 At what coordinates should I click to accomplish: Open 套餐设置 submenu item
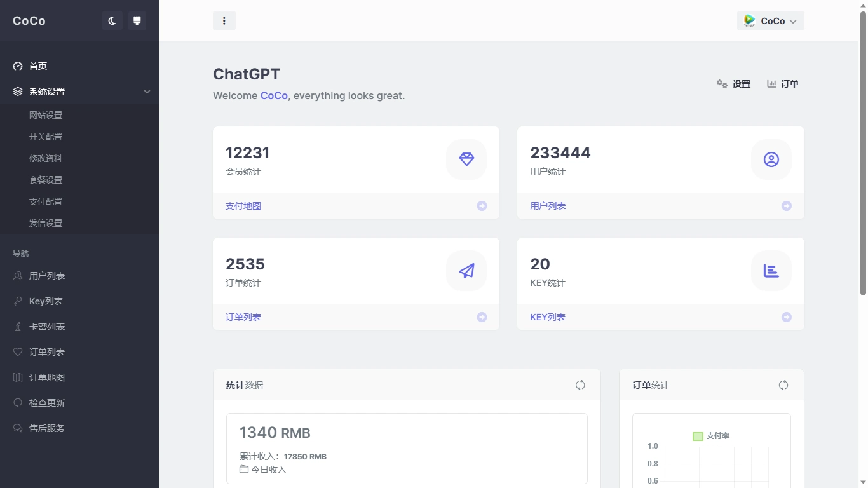[x=46, y=180]
